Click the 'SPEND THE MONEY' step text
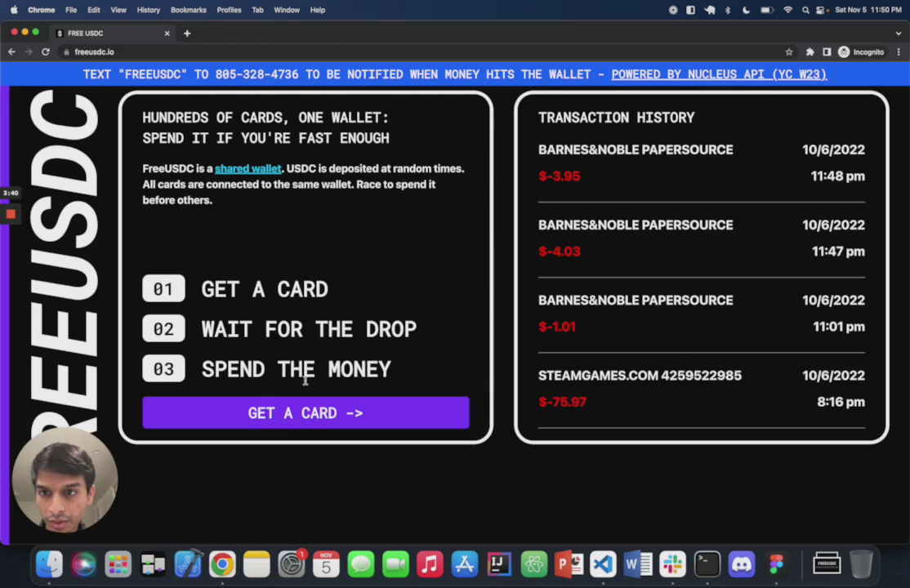The image size is (910, 588). 296,369
